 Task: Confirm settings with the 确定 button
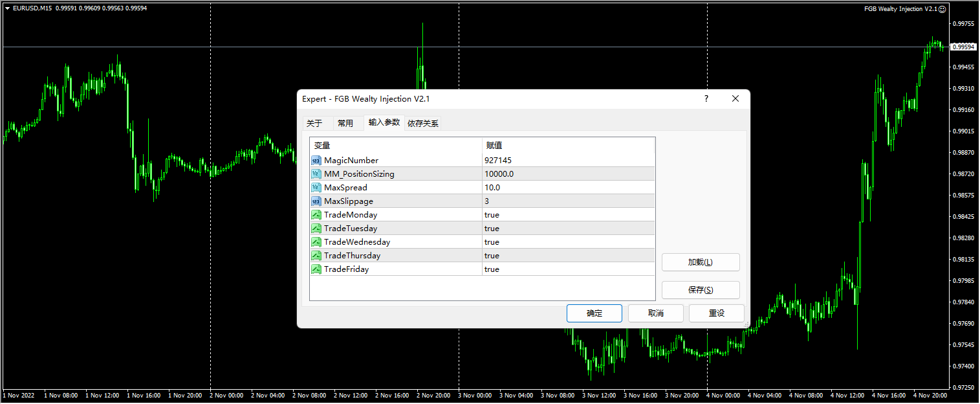[593, 313]
